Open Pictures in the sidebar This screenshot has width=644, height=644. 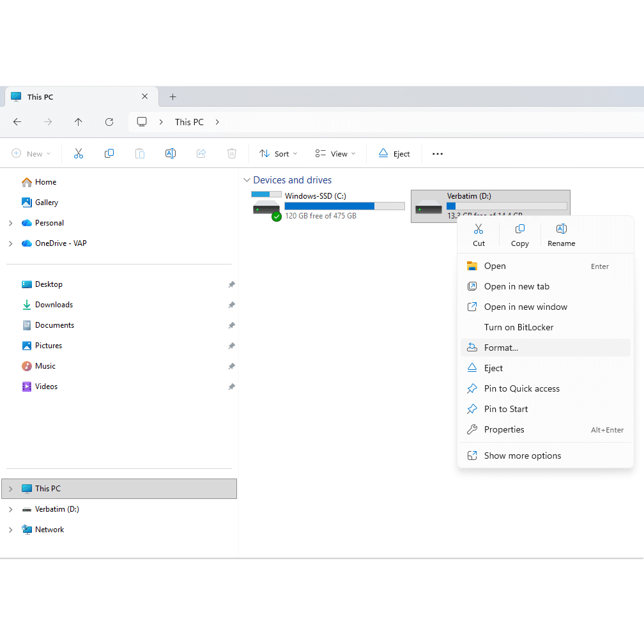[42, 346]
